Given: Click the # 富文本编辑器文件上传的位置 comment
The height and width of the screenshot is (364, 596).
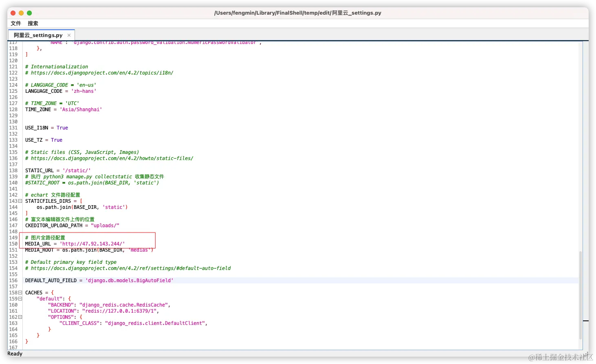Looking at the screenshot, I should [x=60, y=219].
